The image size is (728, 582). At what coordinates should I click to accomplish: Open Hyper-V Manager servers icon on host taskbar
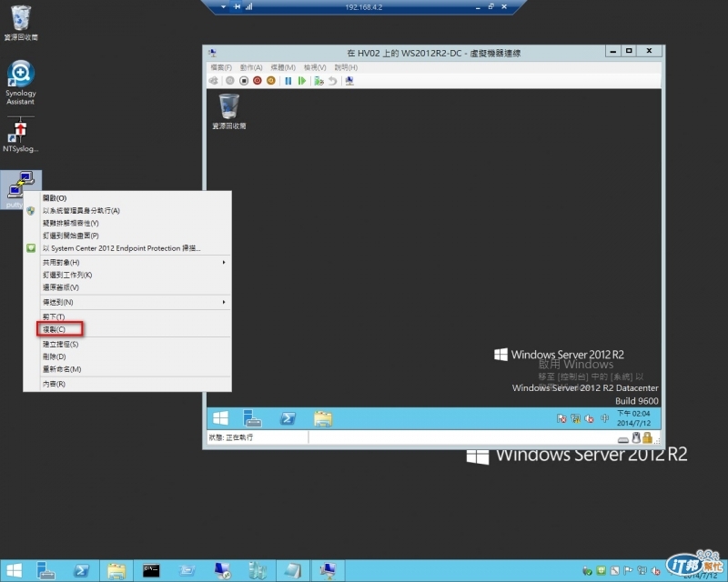click(x=258, y=570)
